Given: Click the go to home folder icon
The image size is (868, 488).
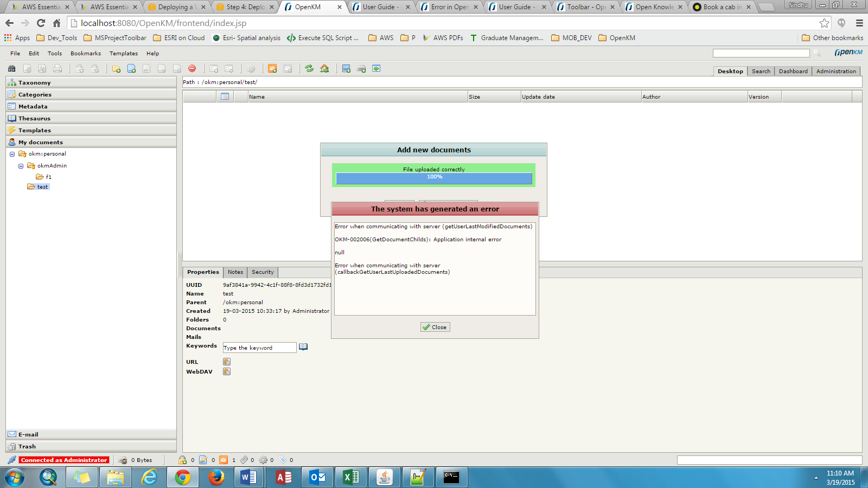Looking at the screenshot, I should (x=324, y=68).
